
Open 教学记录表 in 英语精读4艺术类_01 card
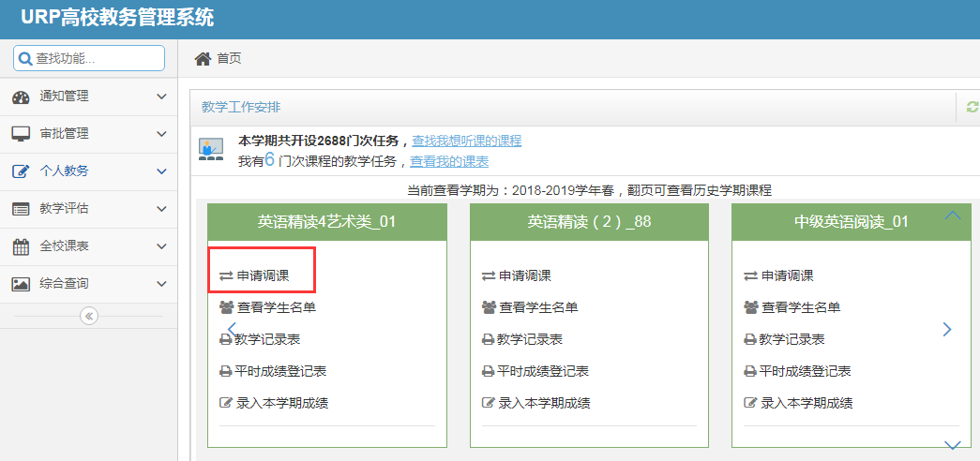pos(267,340)
